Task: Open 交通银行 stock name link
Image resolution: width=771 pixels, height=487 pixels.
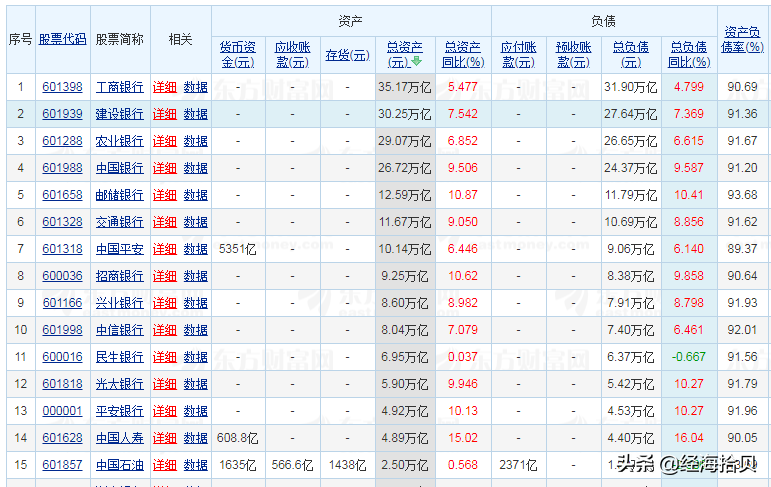Action: click(x=119, y=222)
